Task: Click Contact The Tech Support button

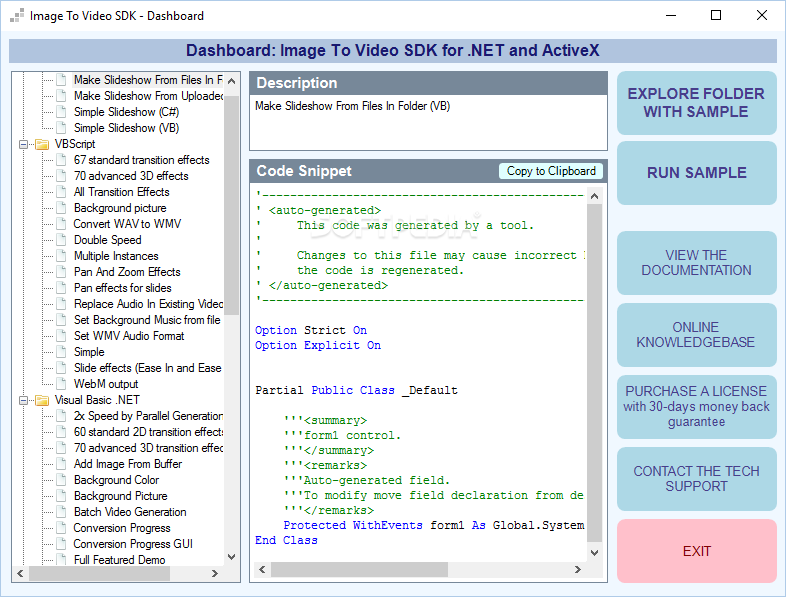Action: [x=696, y=479]
